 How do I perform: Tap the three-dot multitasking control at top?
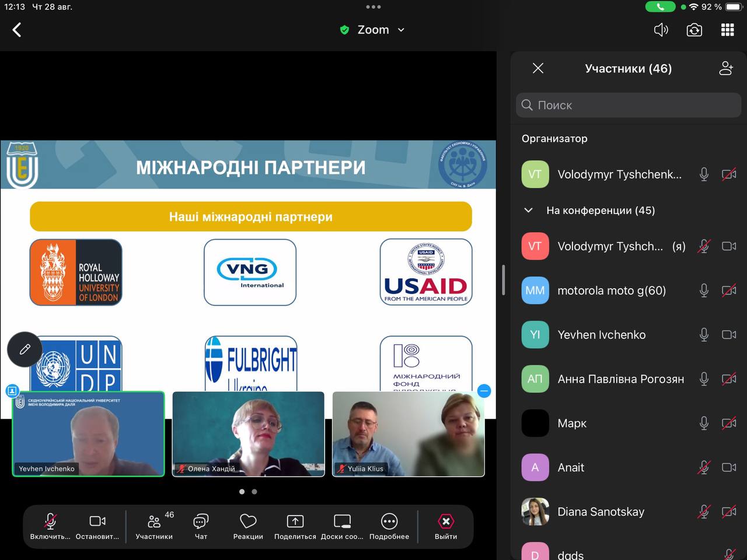pos(373,7)
